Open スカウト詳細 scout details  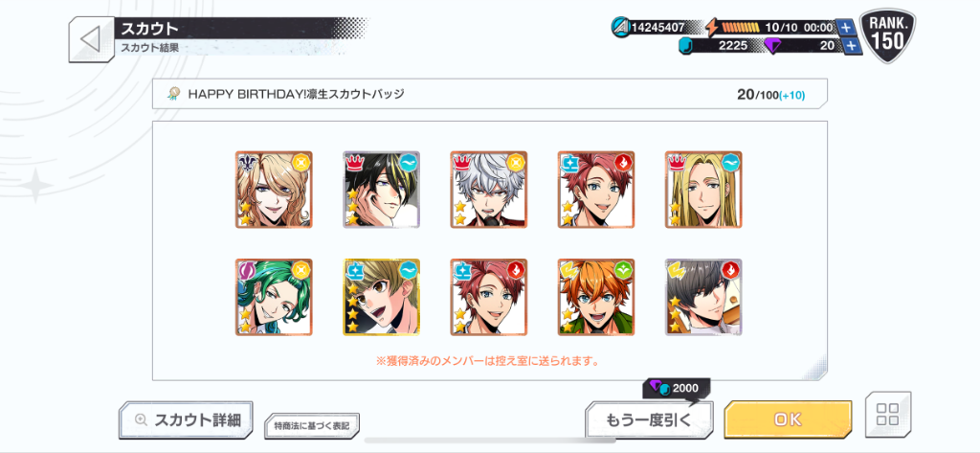point(186,419)
